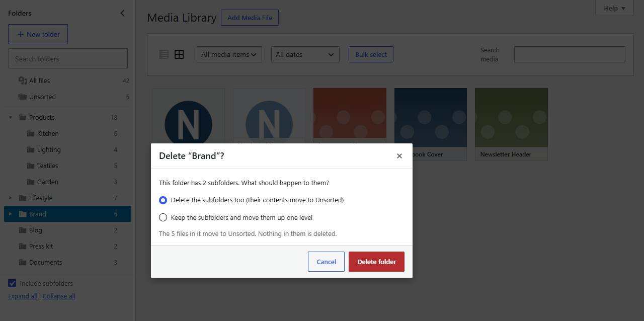644x321 pixels.
Task: Click the Delete folder button
Action: pos(376,262)
